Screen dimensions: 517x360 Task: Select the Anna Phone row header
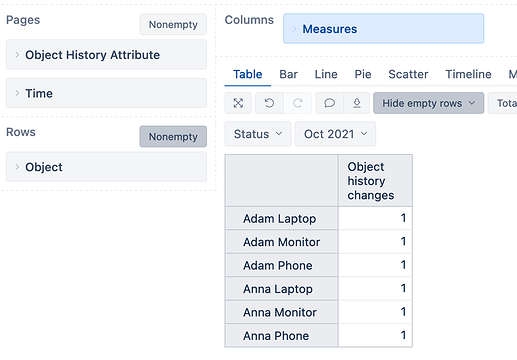[x=282, y=336]
